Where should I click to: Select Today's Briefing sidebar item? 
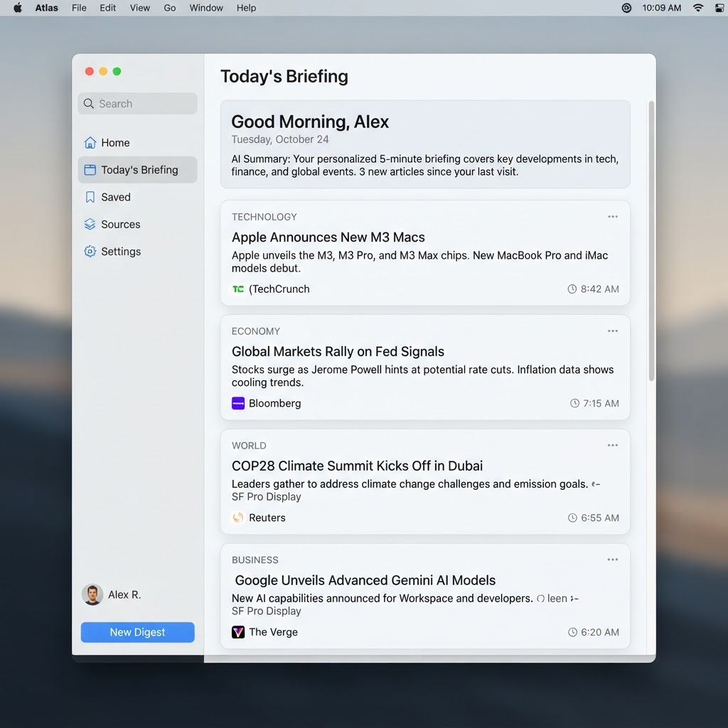(137, 170)
